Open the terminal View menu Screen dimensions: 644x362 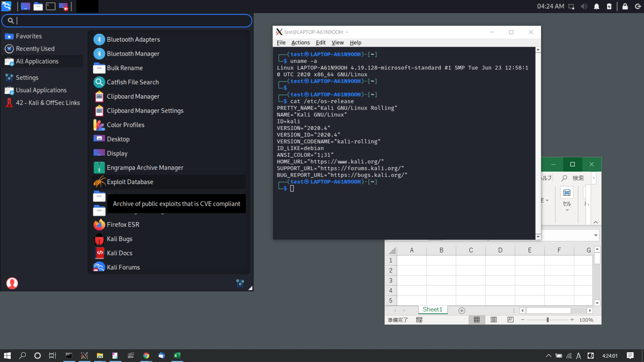click(338, 42)
